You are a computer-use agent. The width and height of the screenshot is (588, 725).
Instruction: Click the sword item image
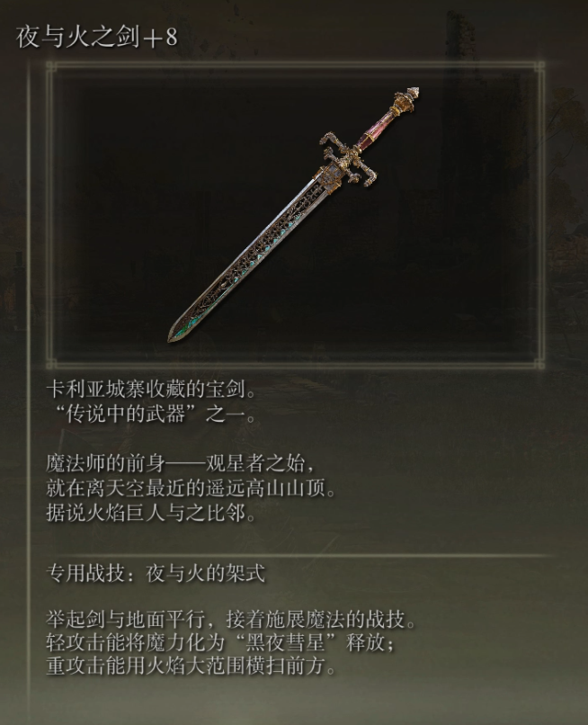[x=293, y=215]
